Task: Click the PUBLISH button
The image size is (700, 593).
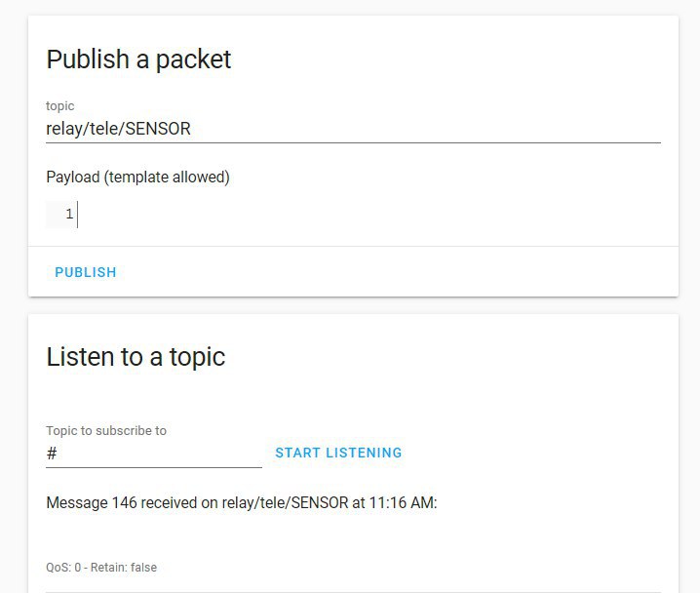Action: click(85, 272)
